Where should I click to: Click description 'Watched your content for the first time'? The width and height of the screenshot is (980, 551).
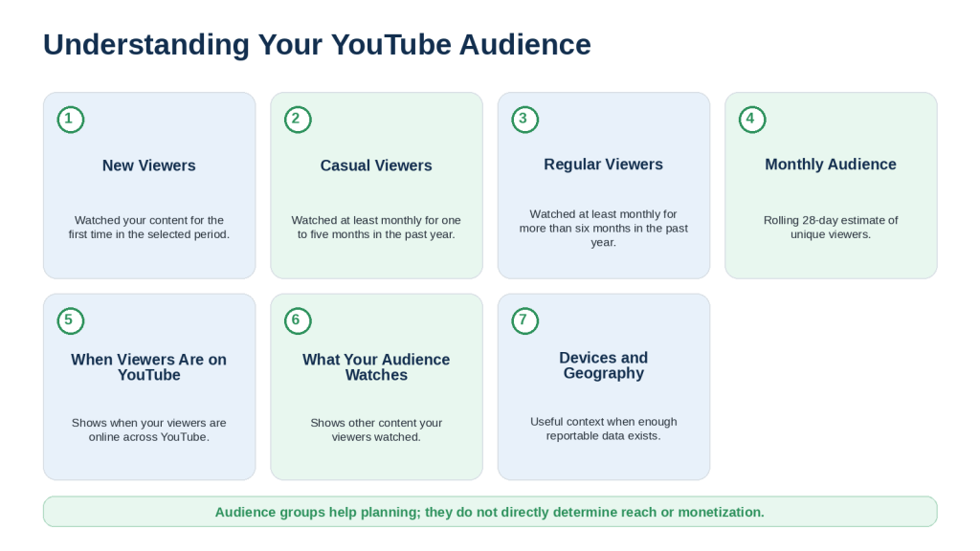click(x=148, y=228)
